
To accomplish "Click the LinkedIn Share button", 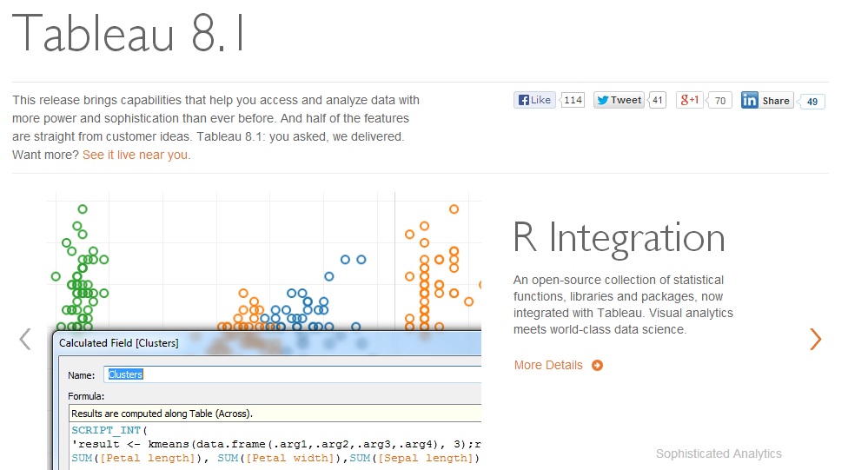I will click(x=766, y=101).
